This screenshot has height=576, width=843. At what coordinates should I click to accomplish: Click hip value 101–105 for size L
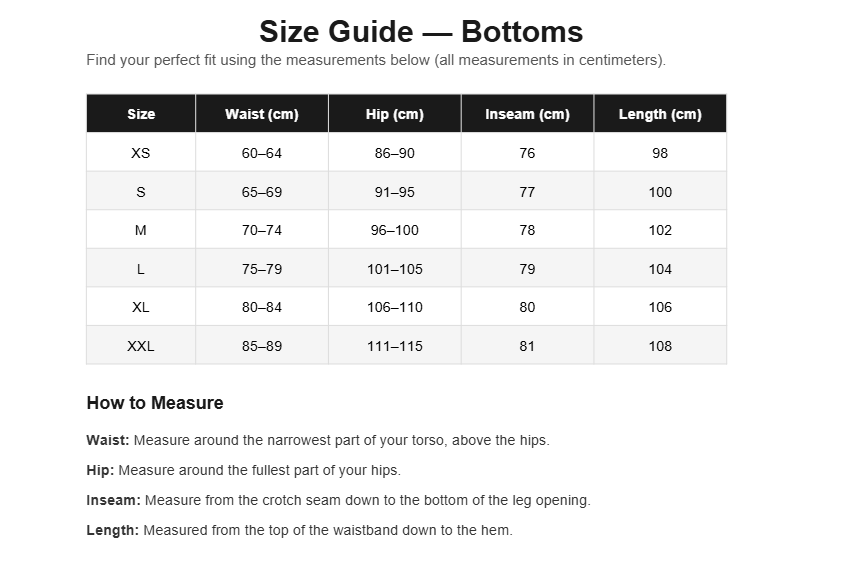point(395,269)
